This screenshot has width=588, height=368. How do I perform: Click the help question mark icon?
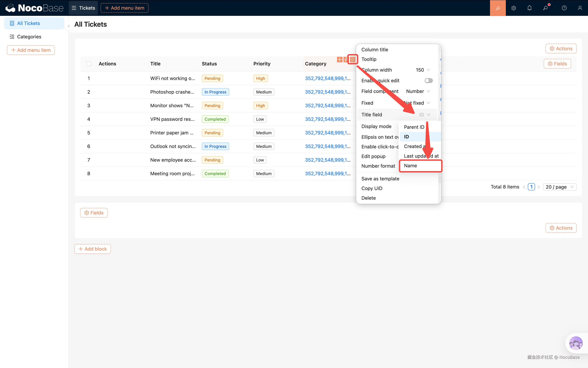click(564, 8)
